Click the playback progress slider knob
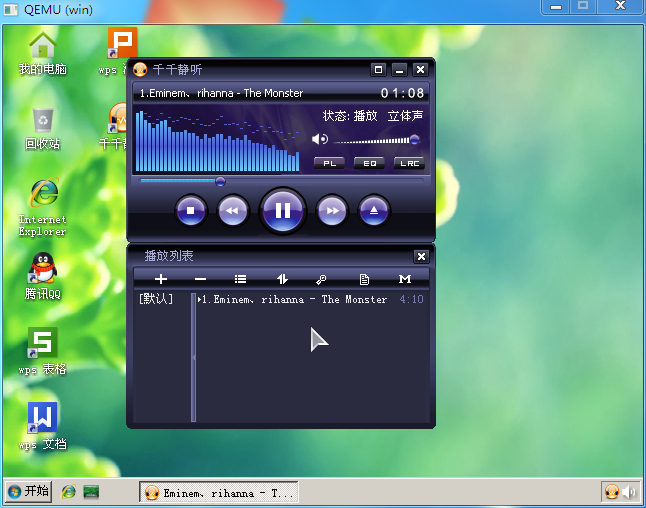This screenshot has height=508, width=646. click(x=220, y=181)
